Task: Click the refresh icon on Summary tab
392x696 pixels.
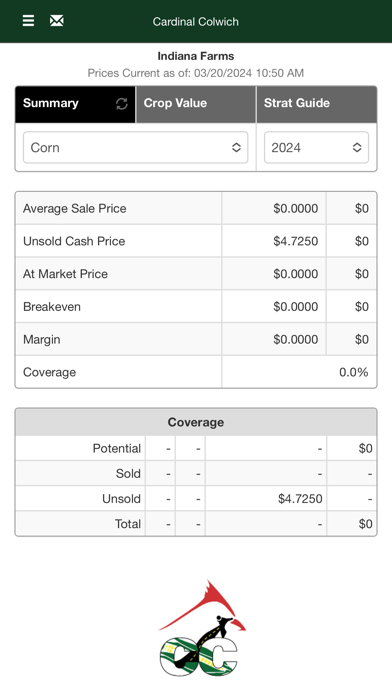Action: coord(122,103)
